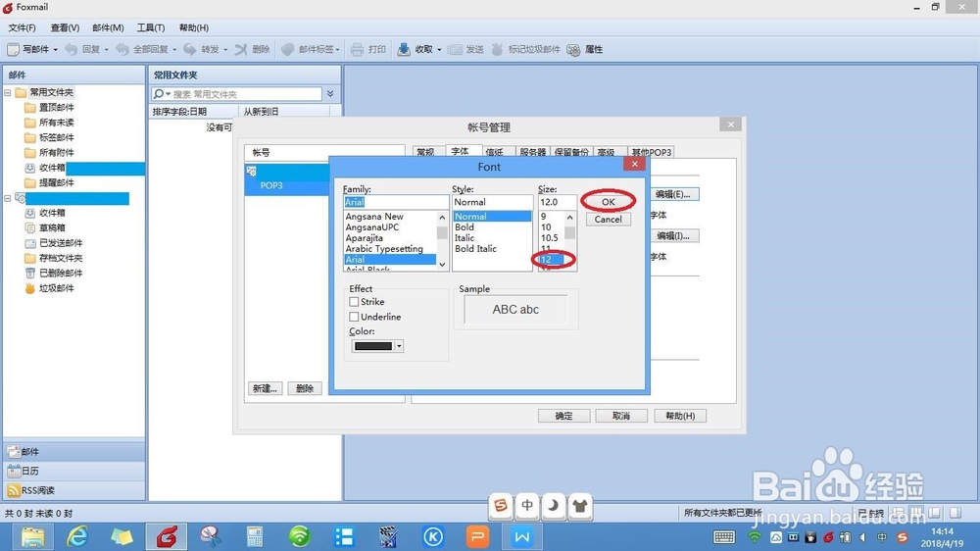Select Bold Italic in Style list
The width and height of the screenshot is (980, 551).
pyautogui.click(x=475, y=248)
